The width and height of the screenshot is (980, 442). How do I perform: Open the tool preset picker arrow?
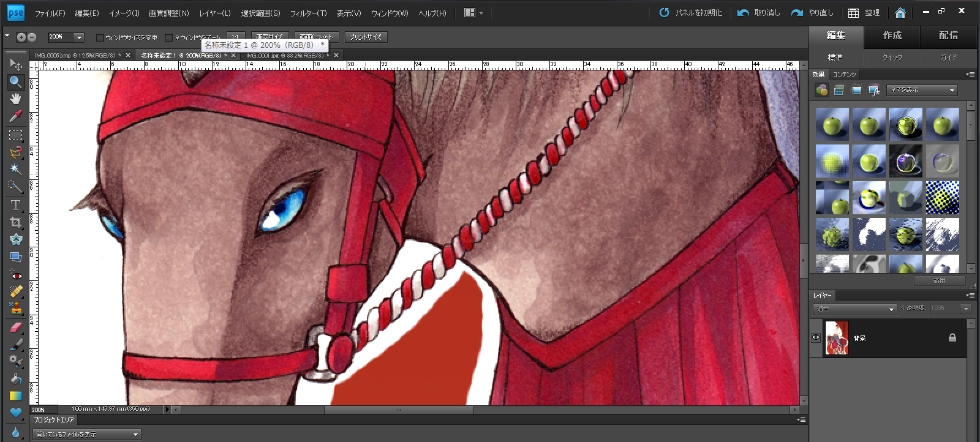pos(7,36)
